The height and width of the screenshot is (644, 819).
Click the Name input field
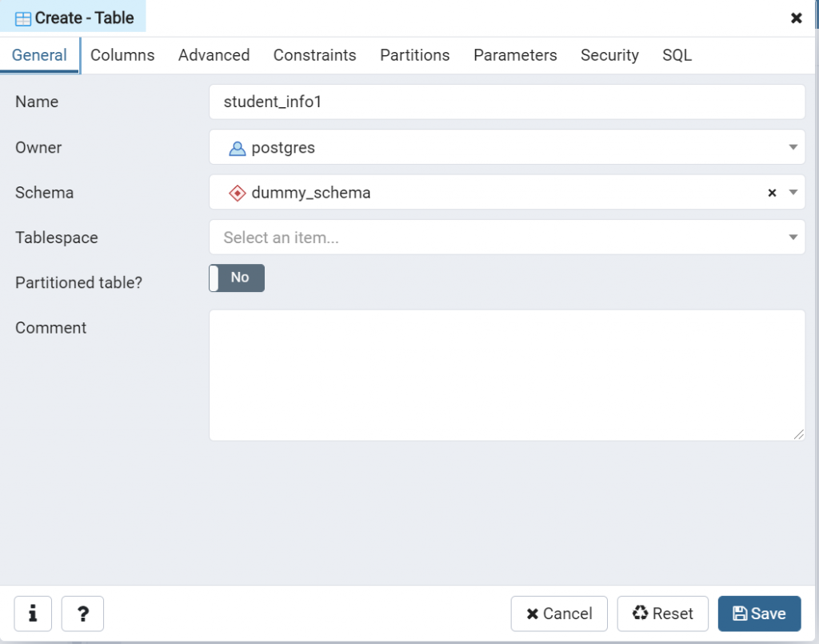tap(507, 102)
